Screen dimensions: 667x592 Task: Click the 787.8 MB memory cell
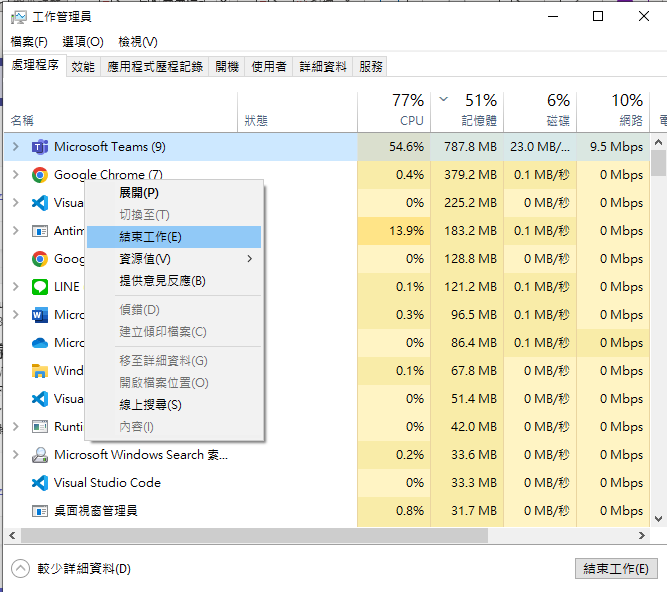pos(467,147)
